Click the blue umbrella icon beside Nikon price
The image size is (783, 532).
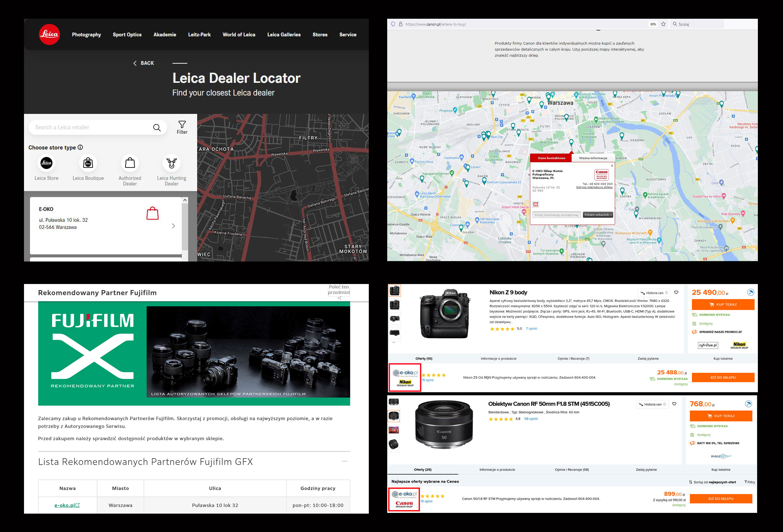750,293
